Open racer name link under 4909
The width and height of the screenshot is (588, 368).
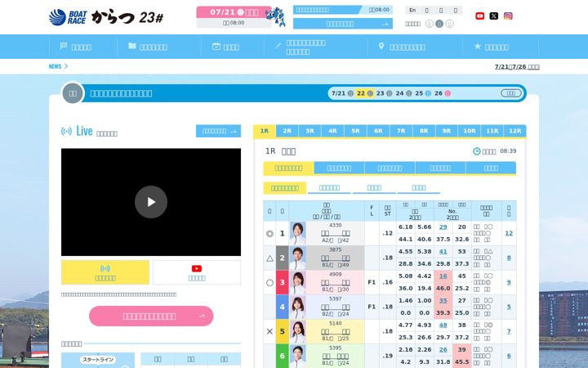[x=336, y=282]
